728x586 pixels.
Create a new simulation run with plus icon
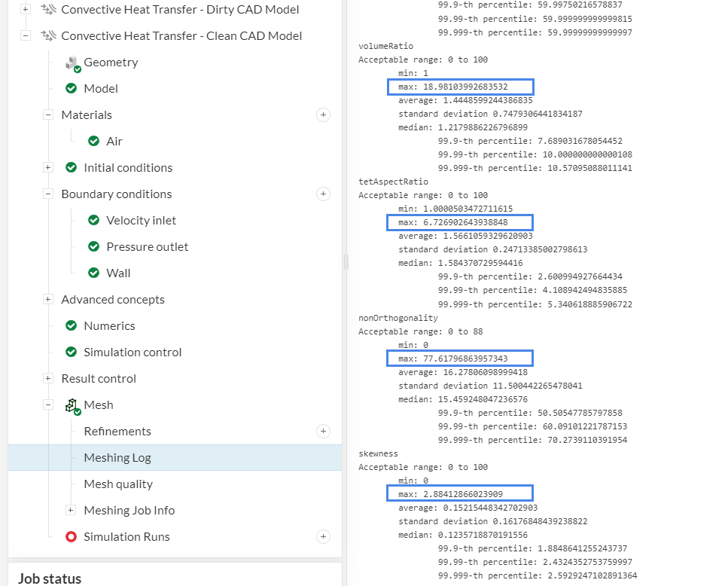pos(323,536)
